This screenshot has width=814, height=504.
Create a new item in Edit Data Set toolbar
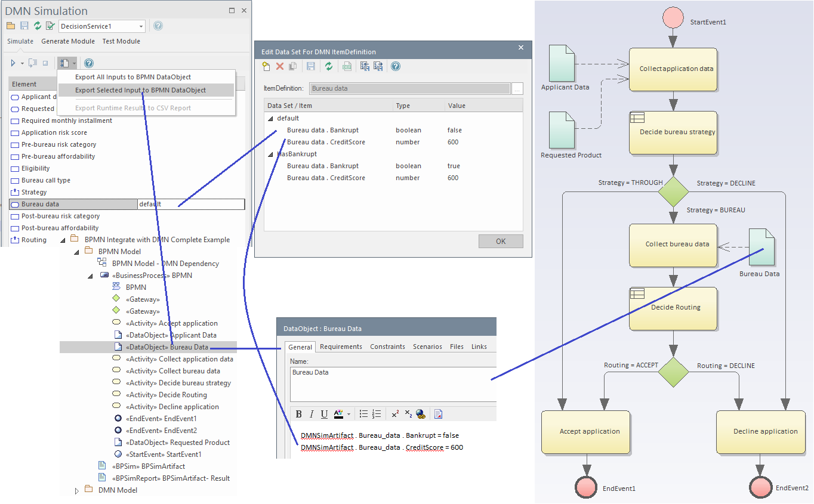tap(266, 66)
